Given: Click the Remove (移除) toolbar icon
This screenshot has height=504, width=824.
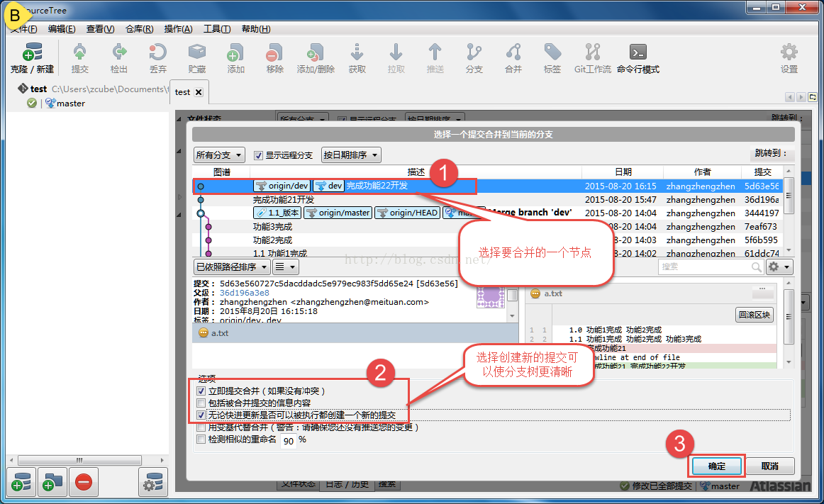Looking at the screenshot, I should click(275, 58).
